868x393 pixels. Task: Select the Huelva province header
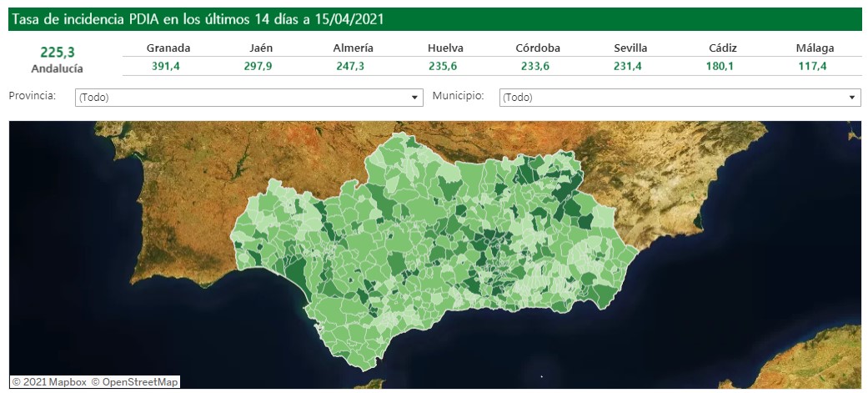coord(445,48)
